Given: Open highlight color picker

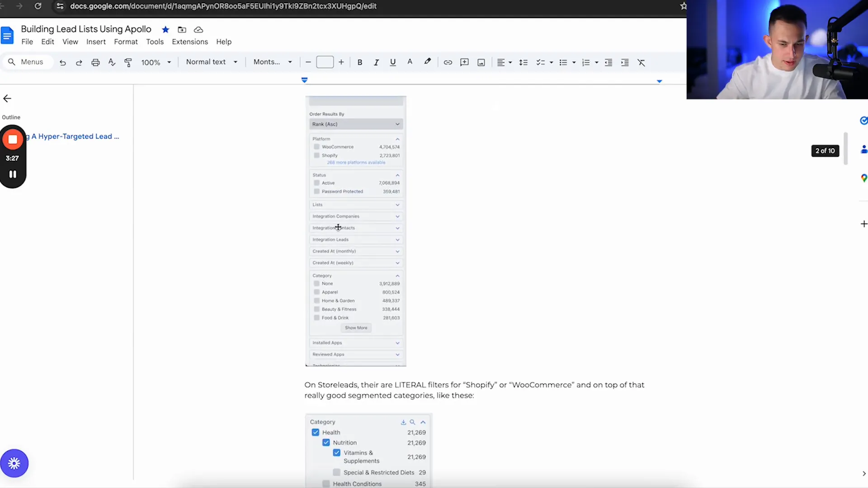Looking at the screenshot, I should pyautogui.click(x=427, y=62).
